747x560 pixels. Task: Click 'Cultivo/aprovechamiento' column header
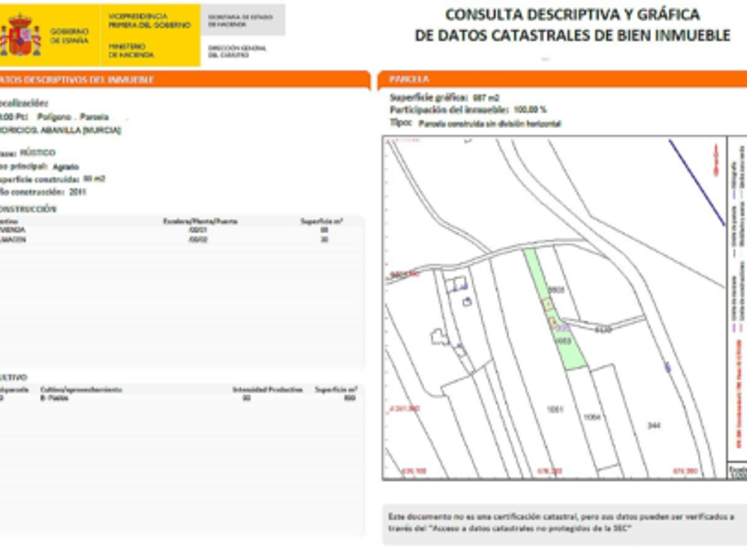(81, 389)
